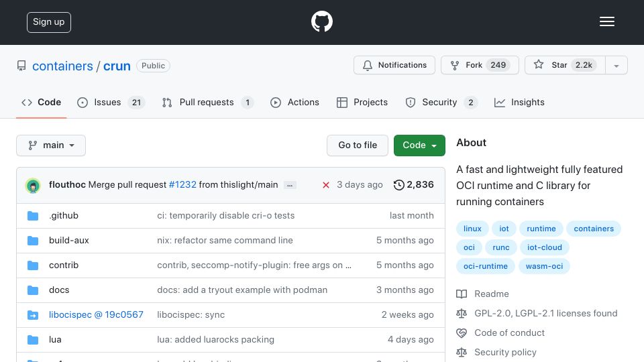The width and height of the screenshot is (644, 362).
Task: Select the oci topic tag
Action: [x=469, y=247]
